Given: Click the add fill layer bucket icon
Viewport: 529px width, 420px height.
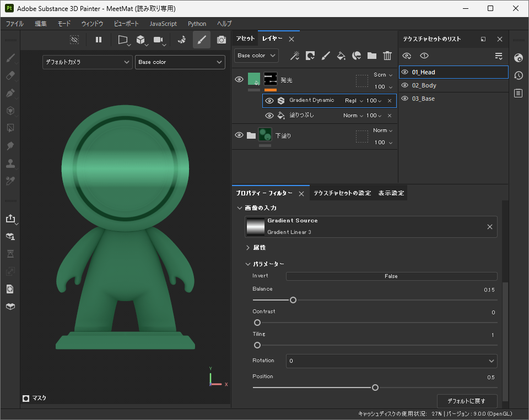Looking at the screenshot, I should tap(341, 56).
